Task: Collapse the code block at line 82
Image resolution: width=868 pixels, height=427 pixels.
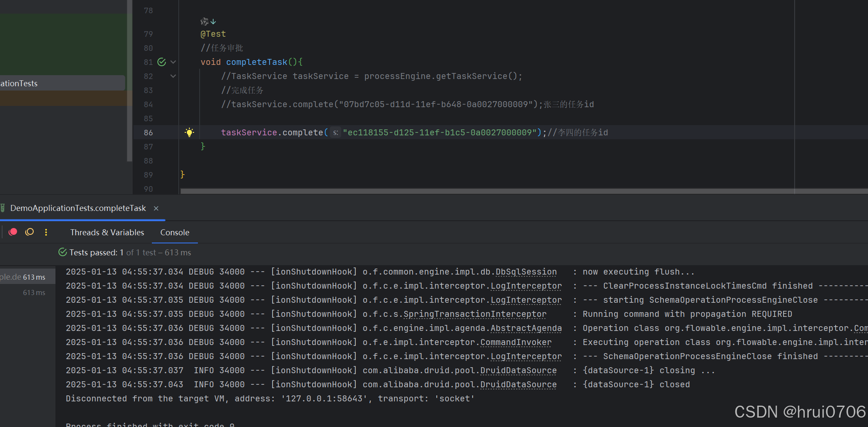Action: 173,76
